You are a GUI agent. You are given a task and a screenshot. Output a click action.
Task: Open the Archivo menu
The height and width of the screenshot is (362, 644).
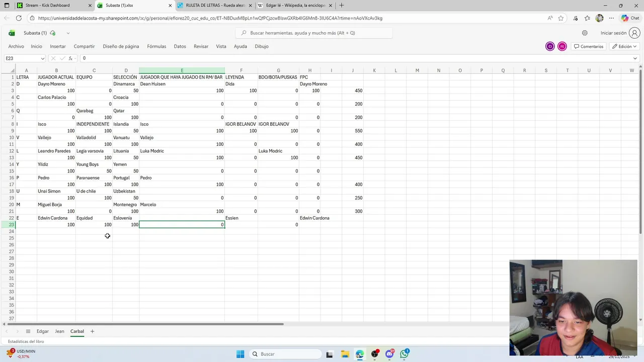pyautogui.click(x=16, y=46)
